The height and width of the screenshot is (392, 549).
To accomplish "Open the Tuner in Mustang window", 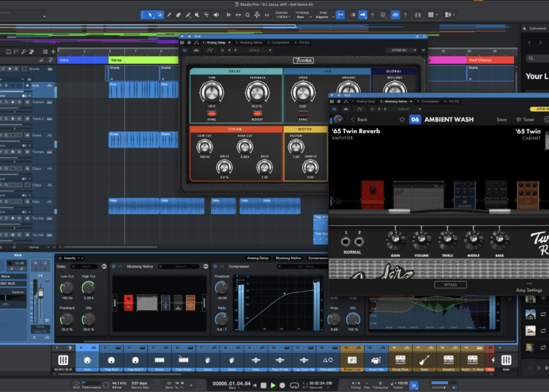I will pos(525,120).
